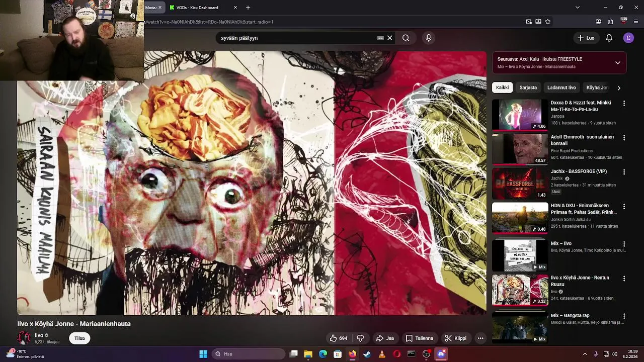Open YouTube notifications bell
Viewport: 644px width, 362px height.
[x=609, y=38]
